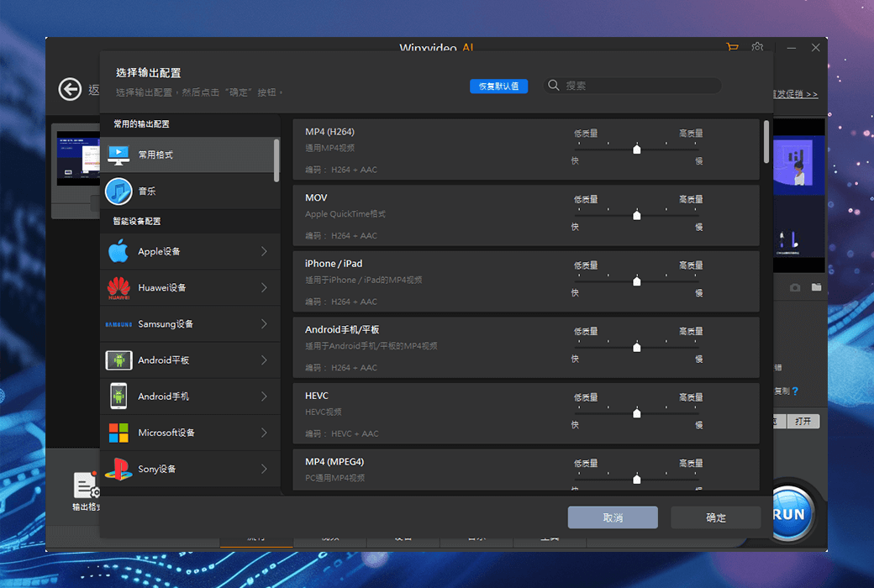This screenshot has width=874, height=588.
Task: Adjust the iPhone / iPad quality slider
Action: click(x=636, y=281)
